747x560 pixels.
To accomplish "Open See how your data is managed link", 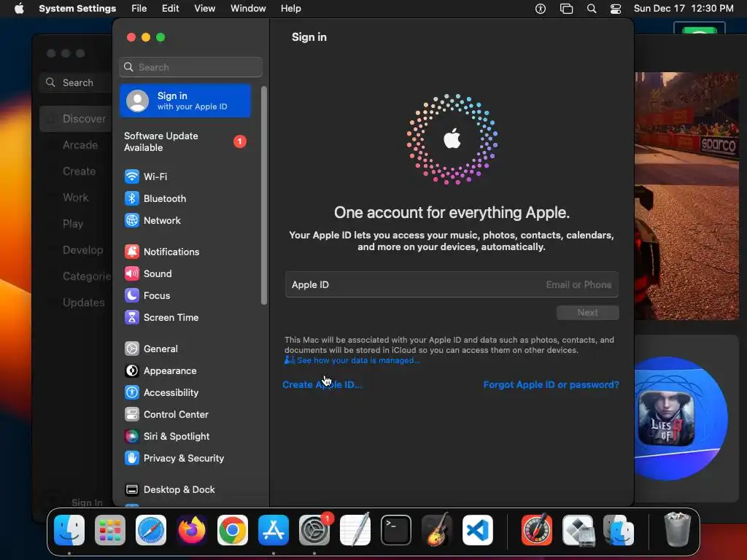I will [x=352, y=360].
